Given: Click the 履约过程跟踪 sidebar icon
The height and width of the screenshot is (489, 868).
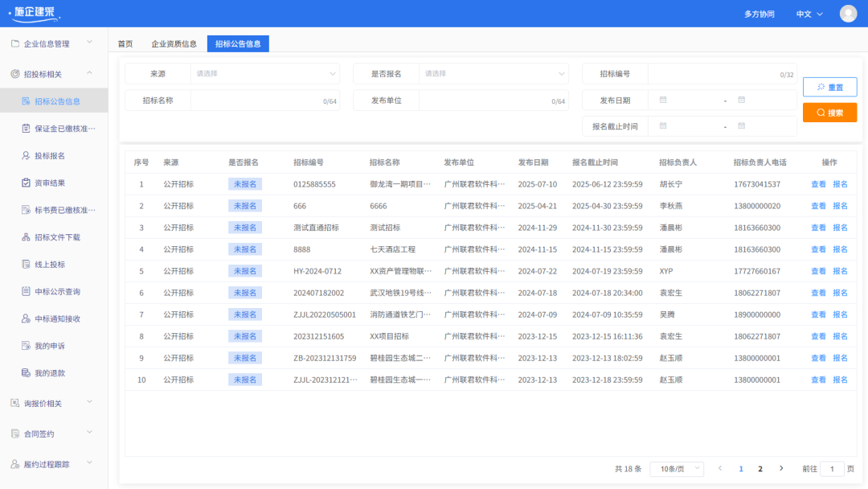Looking at the screenshot, I should tap(15, 463).
